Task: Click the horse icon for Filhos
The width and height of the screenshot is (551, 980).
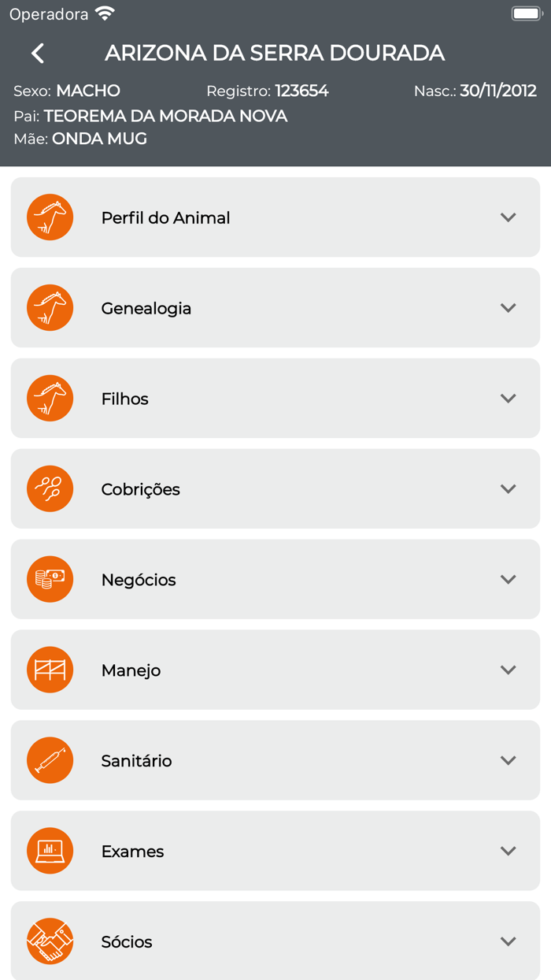Action: point(50,398)
